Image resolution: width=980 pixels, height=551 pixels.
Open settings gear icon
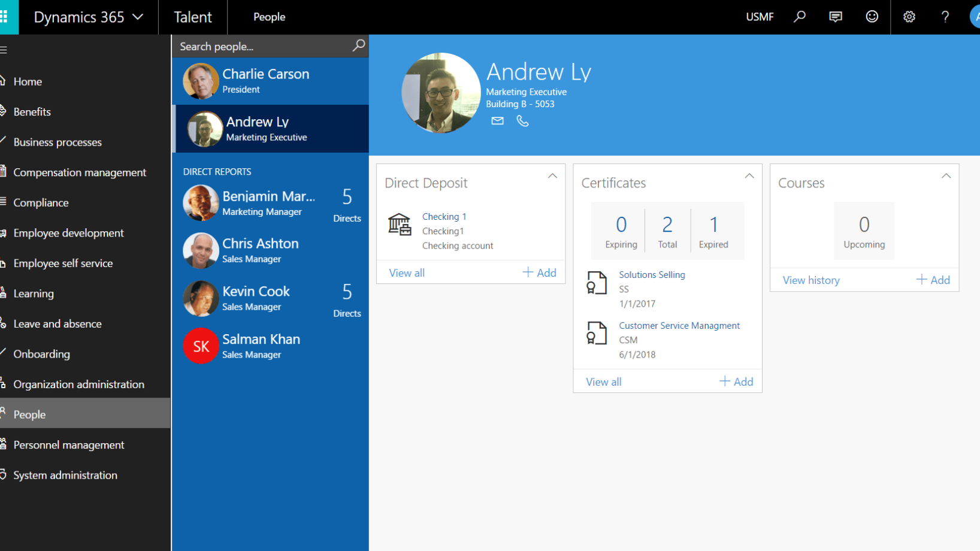909,17
